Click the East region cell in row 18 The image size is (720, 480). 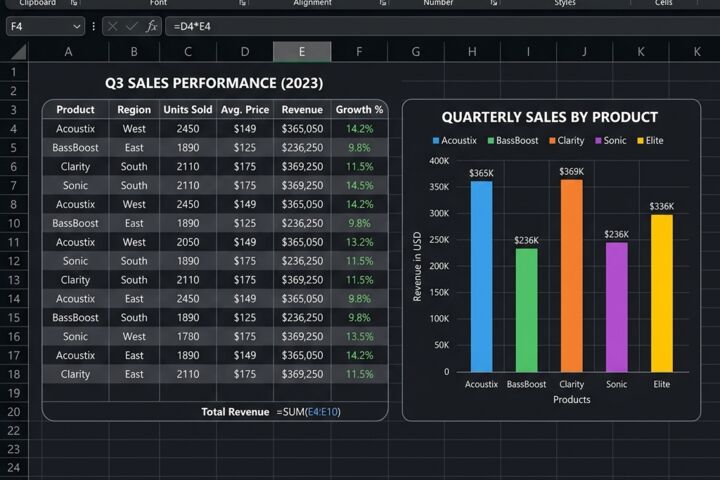(134, 374)
